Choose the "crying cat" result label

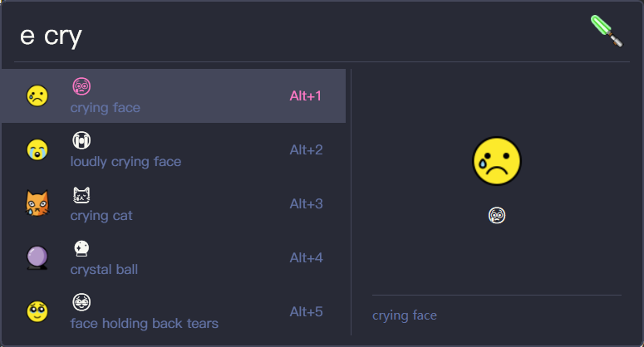tap(101, 216)
